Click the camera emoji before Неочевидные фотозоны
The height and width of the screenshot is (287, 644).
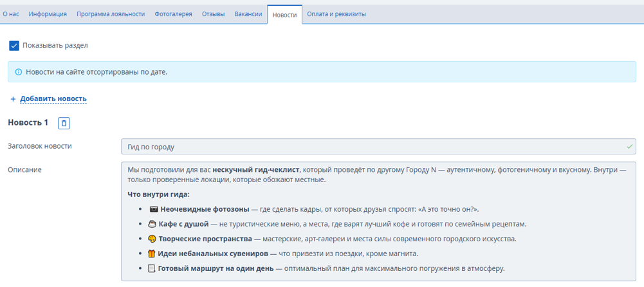[153, 209]
